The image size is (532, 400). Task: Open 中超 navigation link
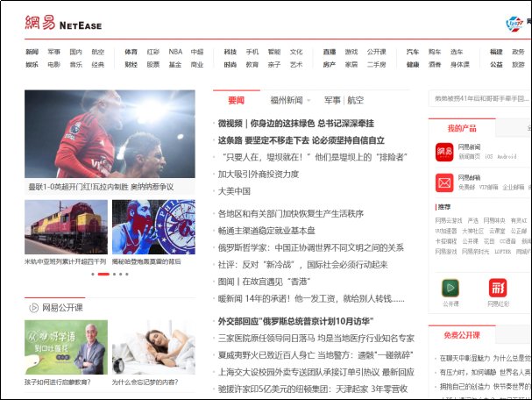pyautogui.click(x=197, y=52)
